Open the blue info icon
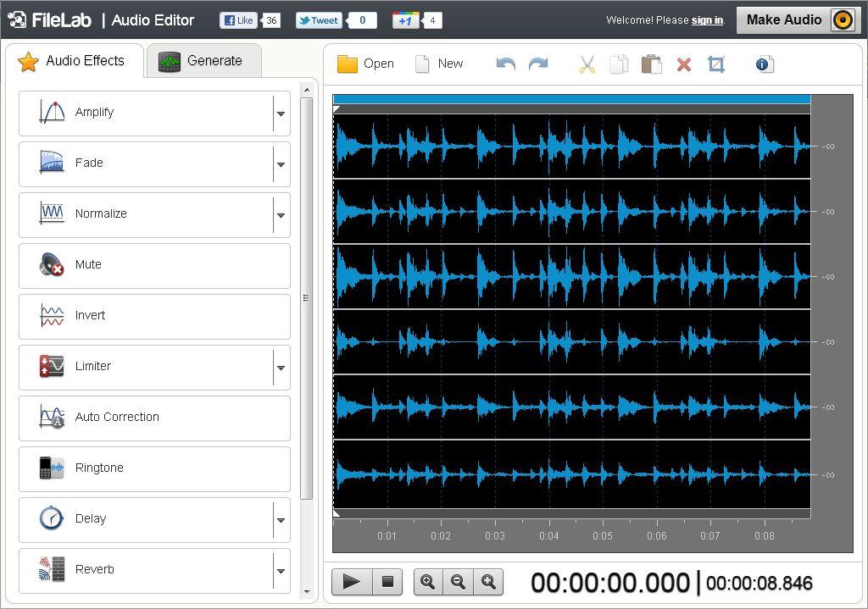868x609 pixels. point(762,64)
